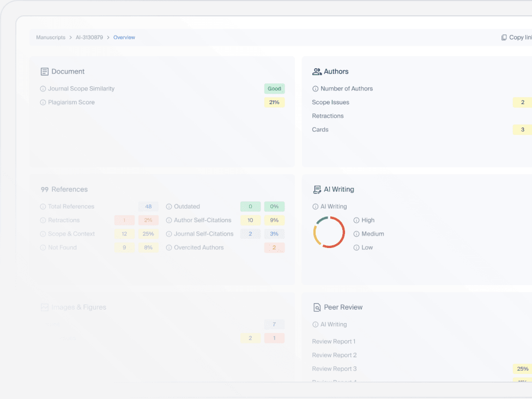Click the Total References value 48
Screen dimensions: 532x399
148,207
